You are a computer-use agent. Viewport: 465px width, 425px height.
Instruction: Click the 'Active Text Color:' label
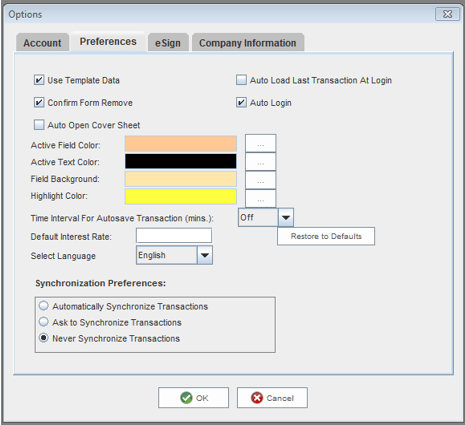[x=65, y=162]
